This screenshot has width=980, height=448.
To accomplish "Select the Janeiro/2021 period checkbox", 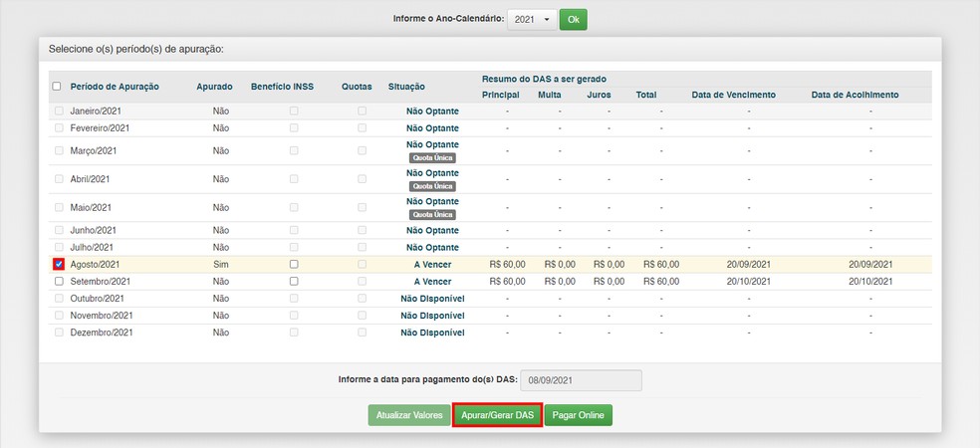I will pyautogui.click(x=58, y=112).
